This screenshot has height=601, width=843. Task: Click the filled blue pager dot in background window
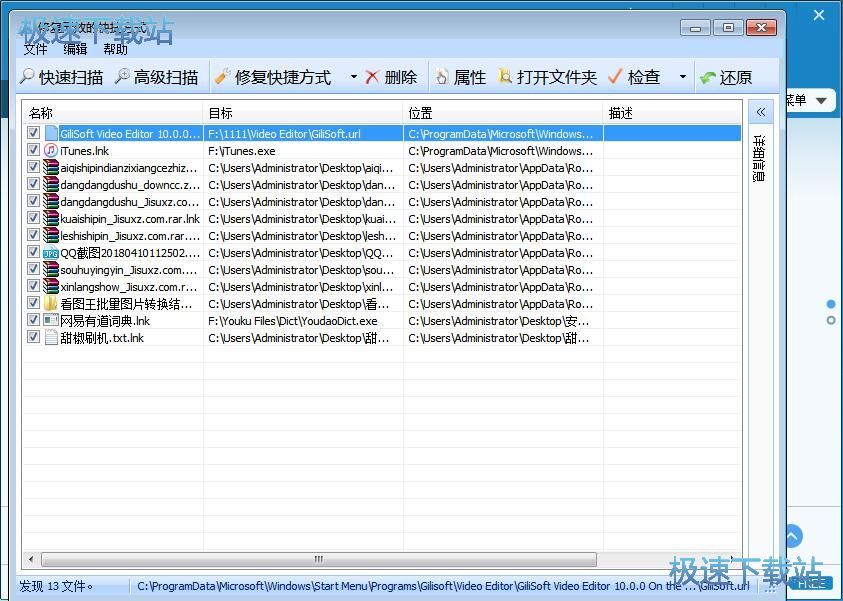point(831,304)
